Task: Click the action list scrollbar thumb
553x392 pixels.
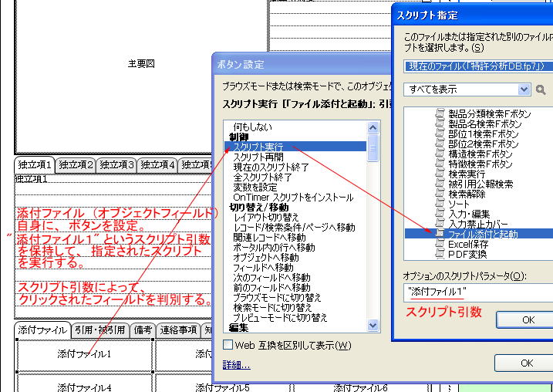Action: click(373, 148)
